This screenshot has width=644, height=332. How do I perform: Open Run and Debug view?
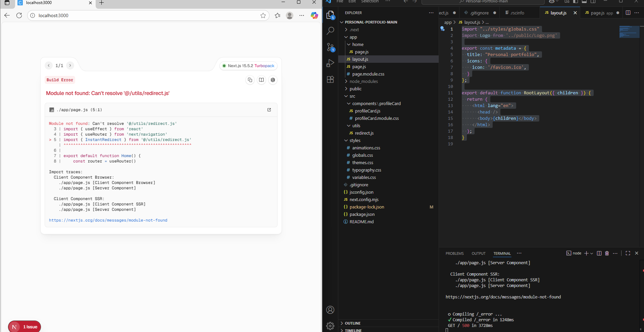coord(330,63)
